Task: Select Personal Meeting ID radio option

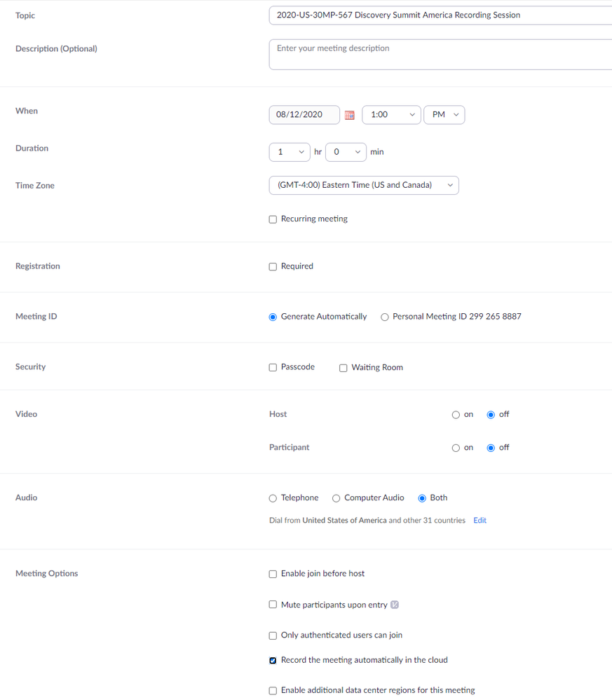Action: [385, 317]
